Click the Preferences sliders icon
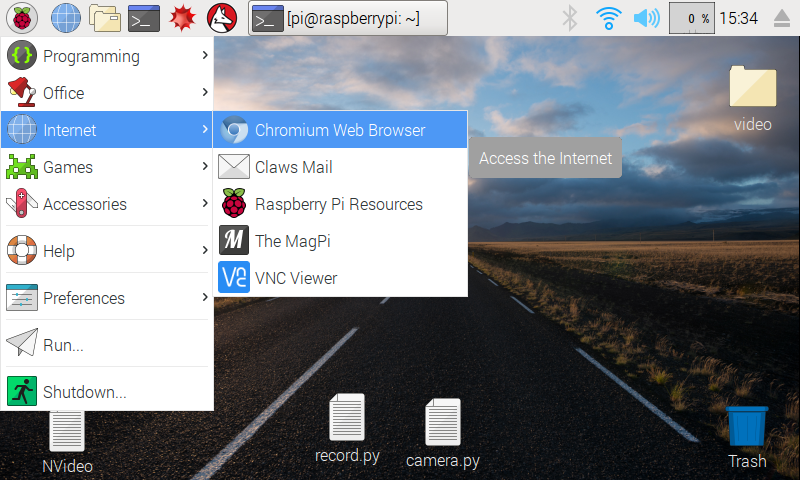 point(22,297)
